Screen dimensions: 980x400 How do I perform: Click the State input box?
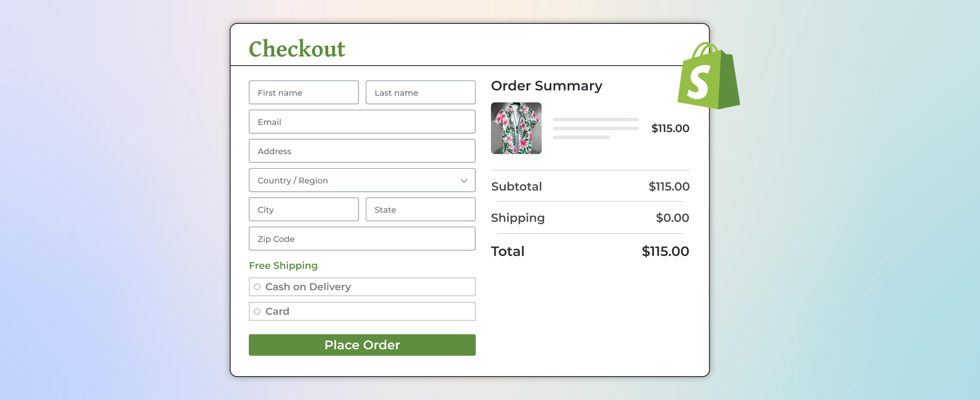coord(420,210)
